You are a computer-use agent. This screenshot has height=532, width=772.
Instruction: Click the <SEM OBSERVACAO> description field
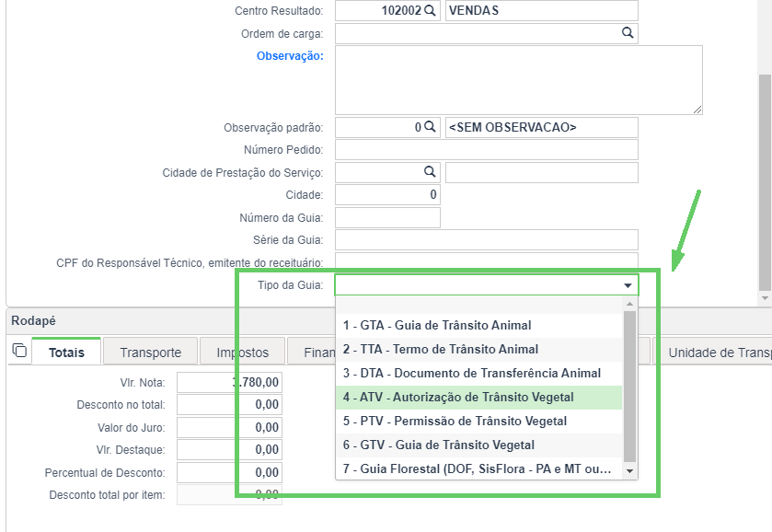542,127
